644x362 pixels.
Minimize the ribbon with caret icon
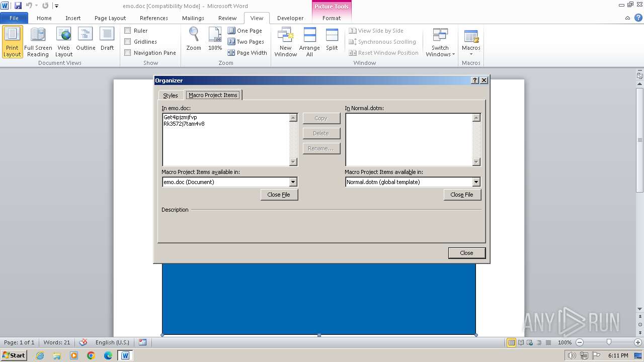coord(628,18)
